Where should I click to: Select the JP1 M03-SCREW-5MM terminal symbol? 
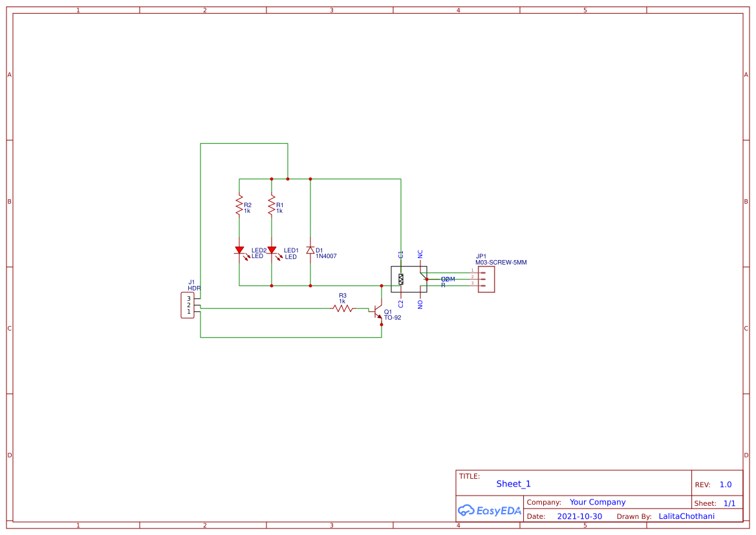[x=485, y=279]
